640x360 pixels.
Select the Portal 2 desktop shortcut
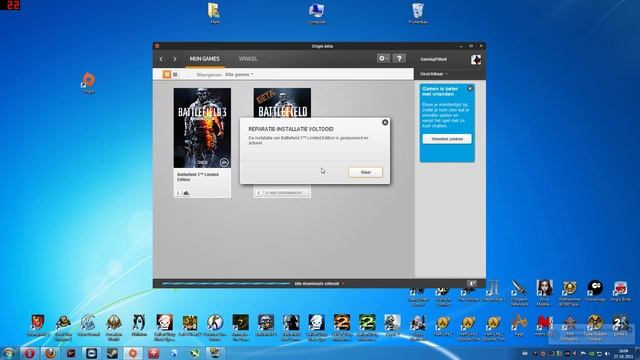click(x=620, y=326)
